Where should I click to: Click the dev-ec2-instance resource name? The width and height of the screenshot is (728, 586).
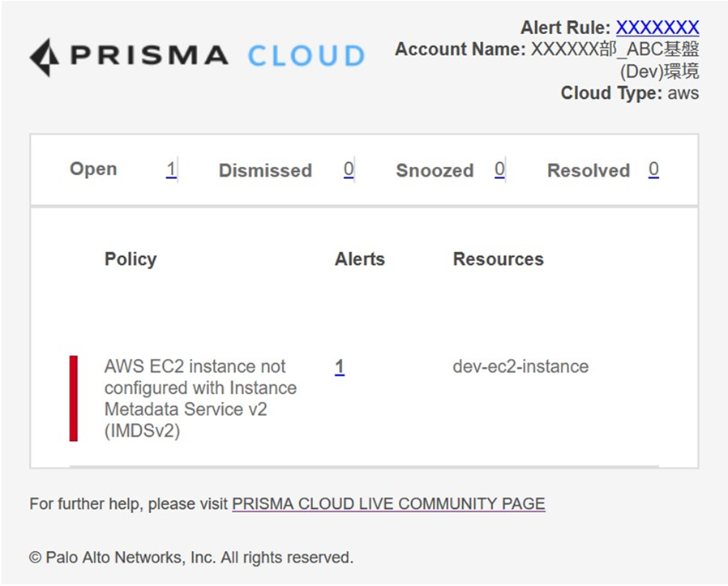click(520, 366)
